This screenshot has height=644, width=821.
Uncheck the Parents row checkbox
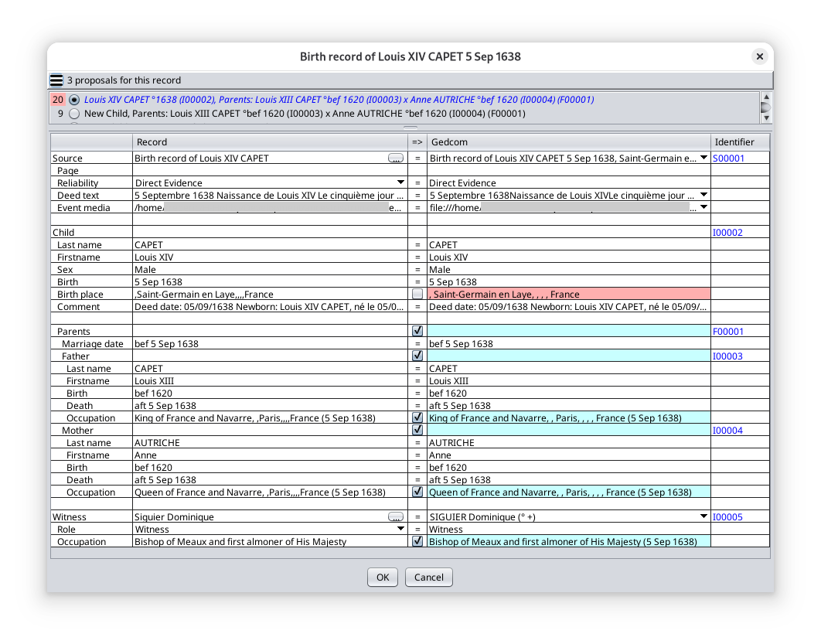[417, 331]
